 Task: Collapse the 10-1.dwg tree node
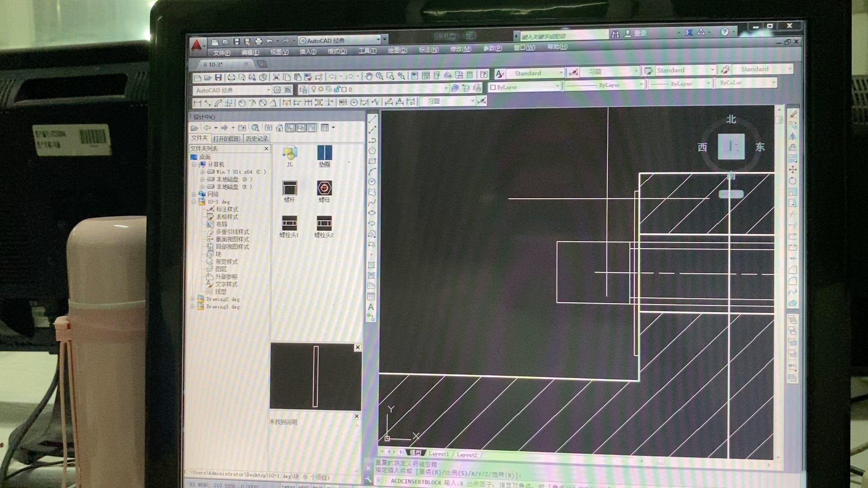(194, 202)
